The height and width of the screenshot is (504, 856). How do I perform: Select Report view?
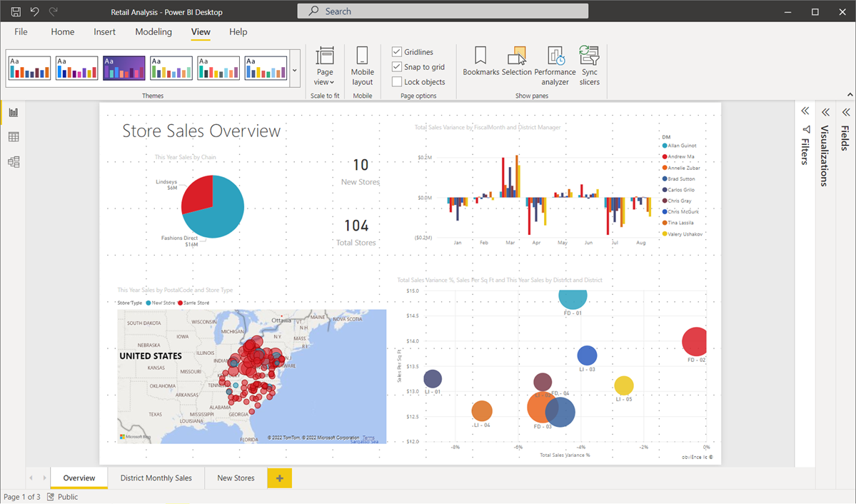pyautogui.click(x=13, y=112)
